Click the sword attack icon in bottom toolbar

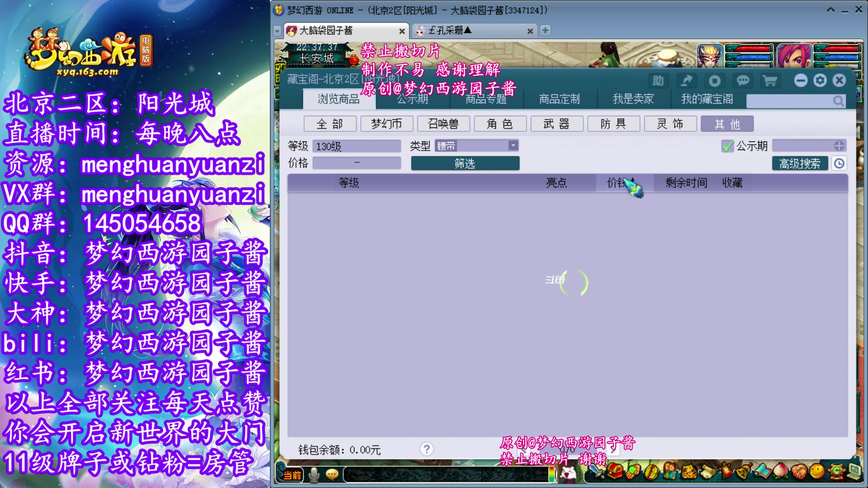click(x=597, y=472)
